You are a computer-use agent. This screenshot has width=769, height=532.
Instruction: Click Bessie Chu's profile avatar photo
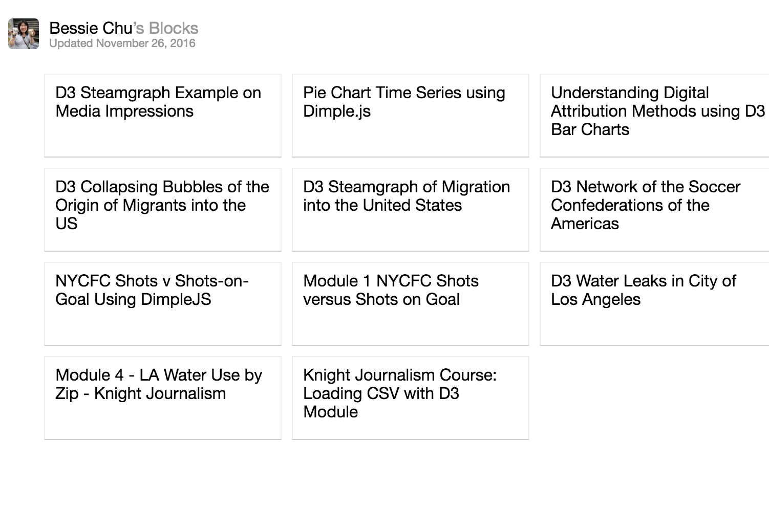(24, 34)
